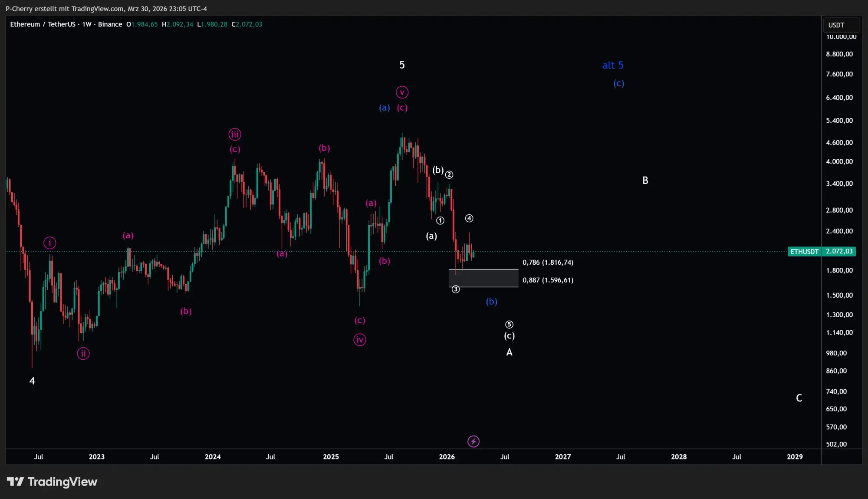
Task: Click the circled ② wave marker
Action: tap(449, 174)
